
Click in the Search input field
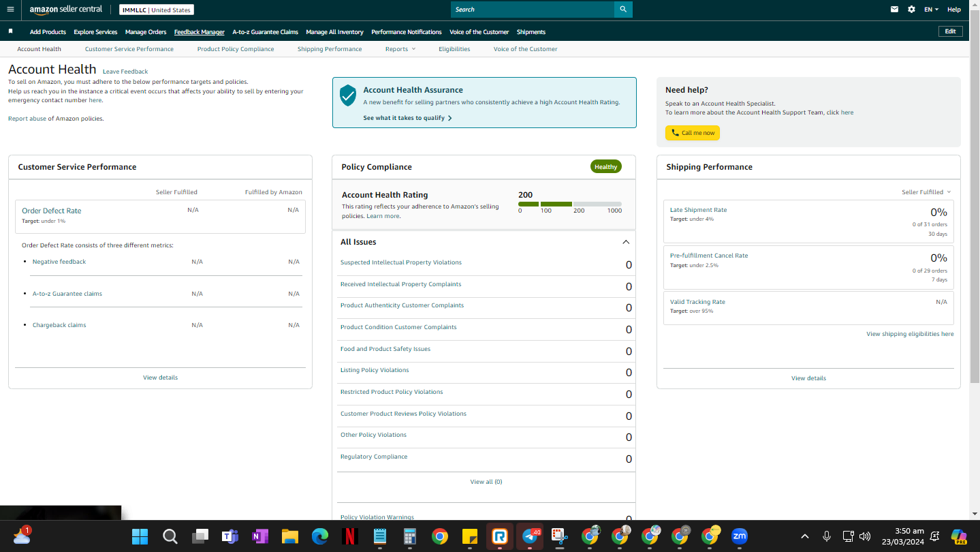pos(533,10)
